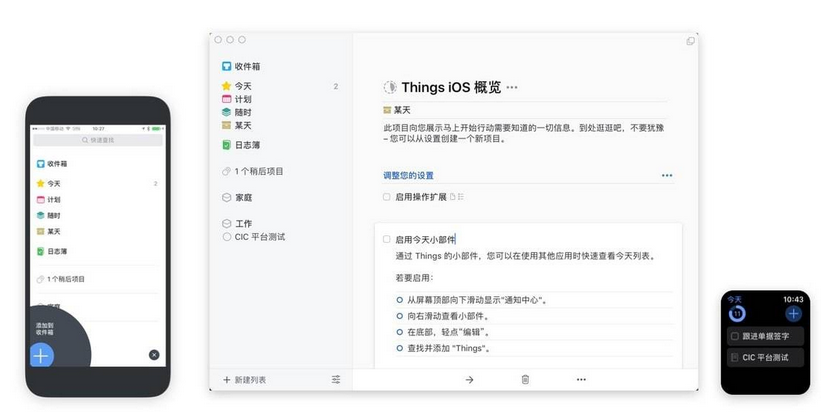The height and width of the screenshot is (412, 823).
Task: Click 快速查找 search field on phone
Action: coord(98,140)
